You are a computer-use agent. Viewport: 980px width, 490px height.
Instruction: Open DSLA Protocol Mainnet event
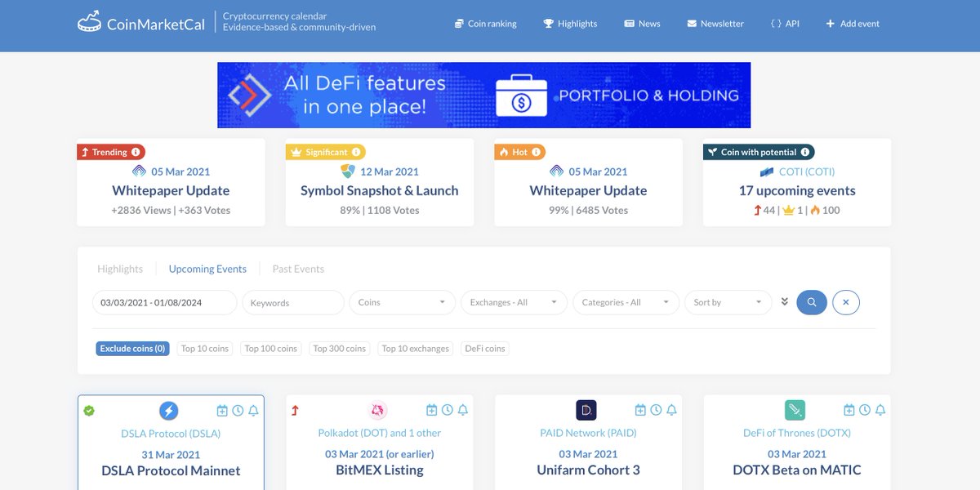pyautogui.click(x=171, y=471)
